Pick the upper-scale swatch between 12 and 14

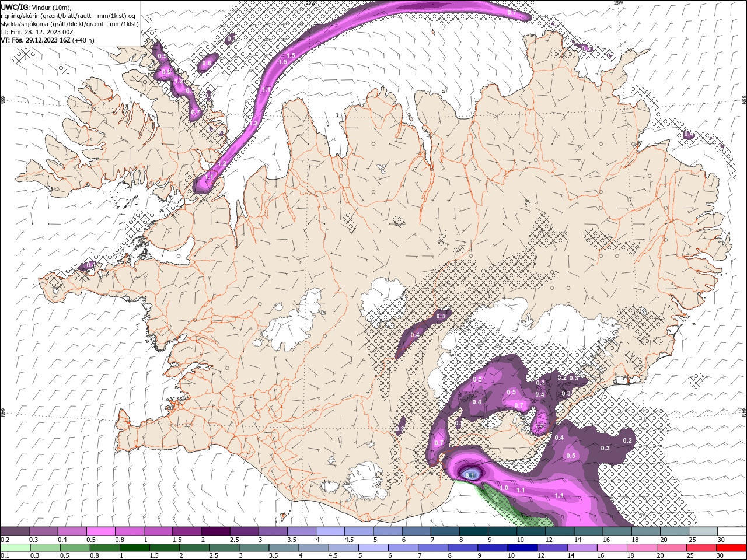[560, 531]
